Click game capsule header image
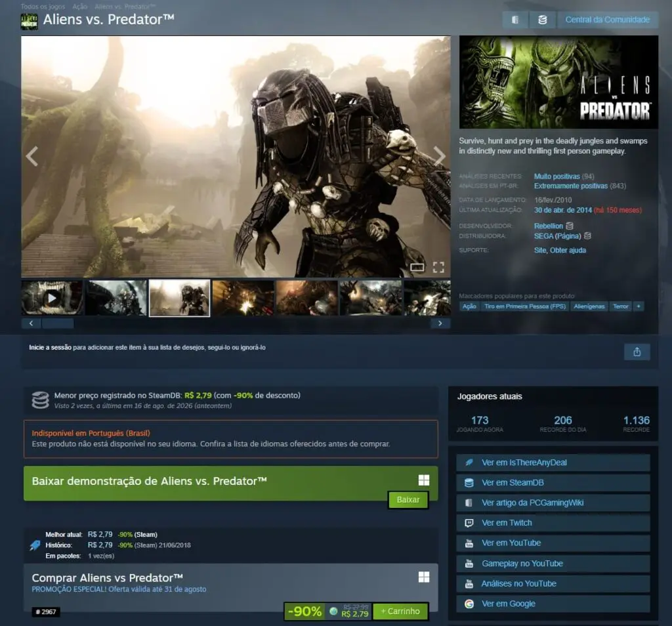Viewport: 672px width, 626px height. (x=558, y=82)
